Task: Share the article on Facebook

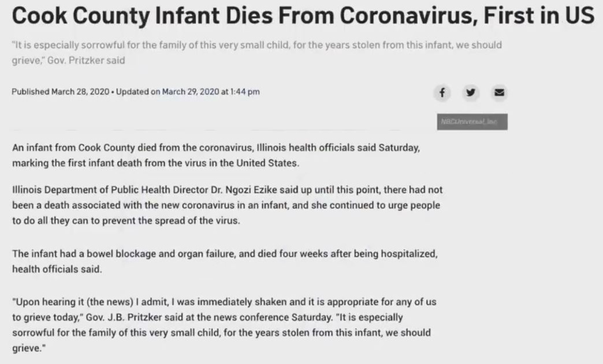Action: [442, 92]
